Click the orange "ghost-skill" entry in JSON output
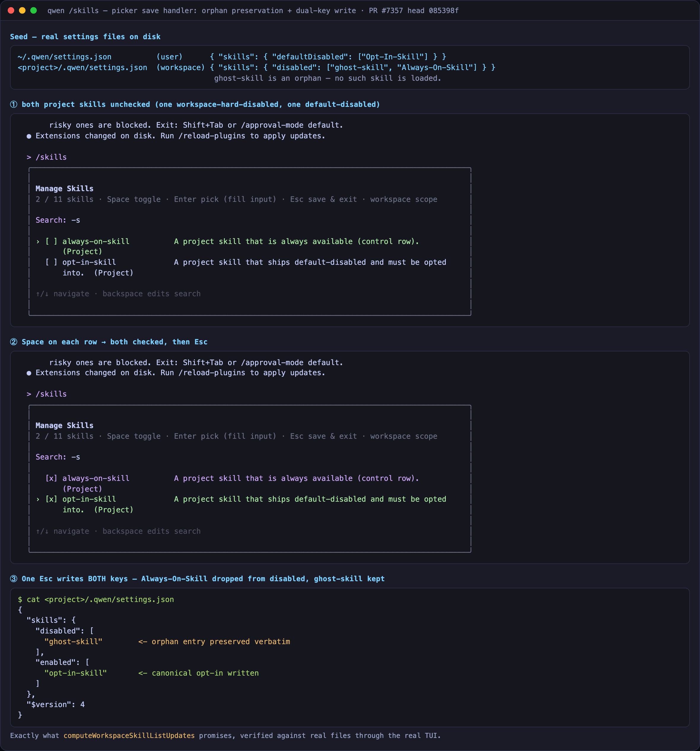700x751 pixels. (x=73, y=642)
